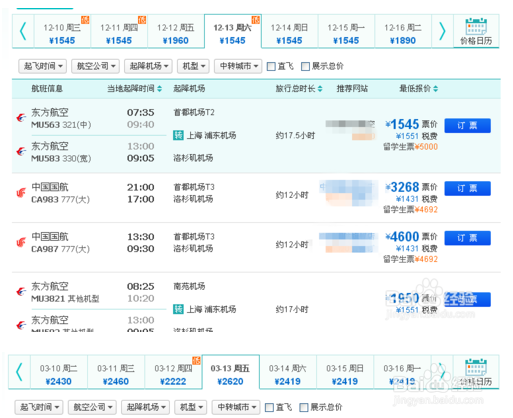Image resolution: width=513 pixels, height=418 pixels.
Task: Open the top 航空公司 dropdown
Action: click(x=95, y=66)
